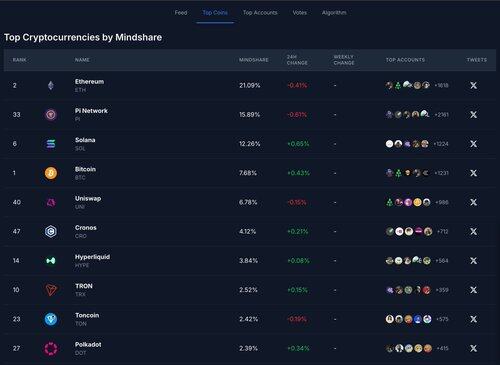The width and height of the screenshot is (500, 365).
Task: Open the Ethereum name link
Action: pyautogui.click(x=89, y=82)
